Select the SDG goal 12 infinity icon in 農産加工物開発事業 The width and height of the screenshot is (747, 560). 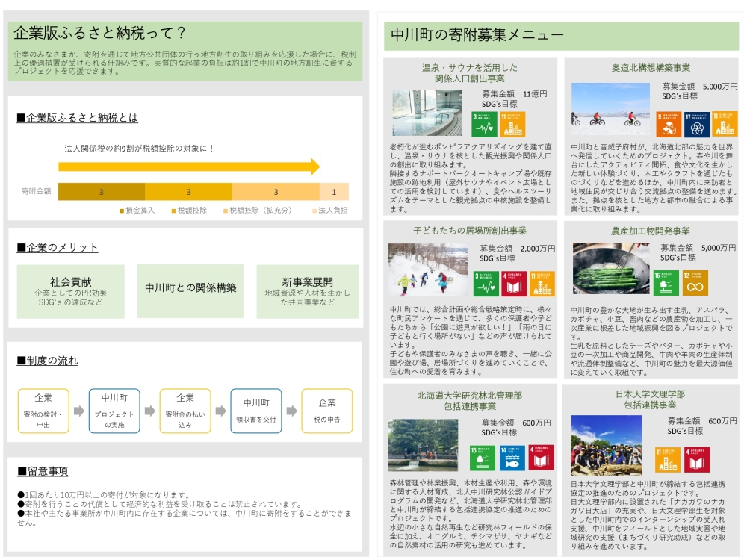(696, 282)
